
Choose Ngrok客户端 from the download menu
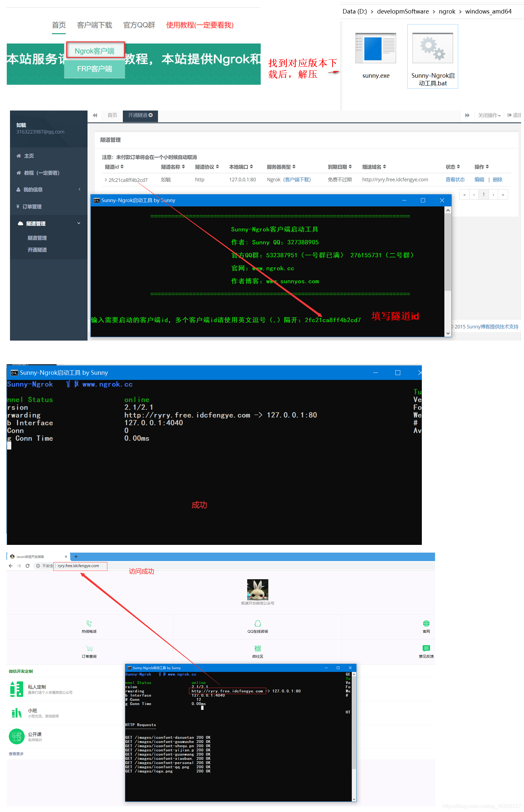[95, 51]
